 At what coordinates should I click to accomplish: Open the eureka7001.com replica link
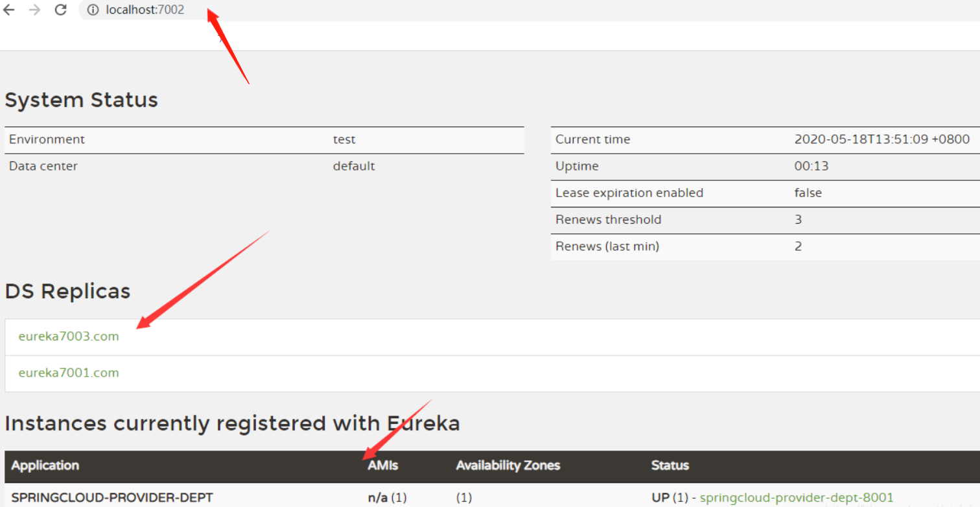click(69, 373)
